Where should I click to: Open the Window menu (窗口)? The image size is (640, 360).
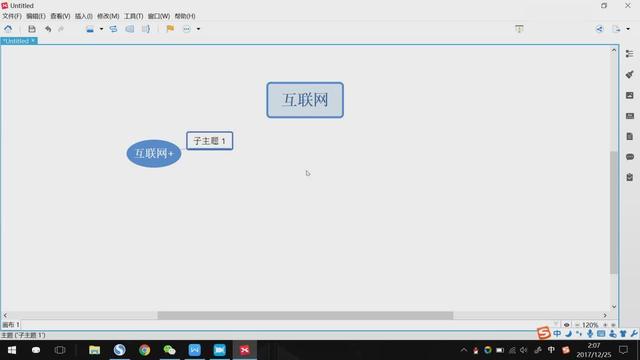tap(159, 16)
